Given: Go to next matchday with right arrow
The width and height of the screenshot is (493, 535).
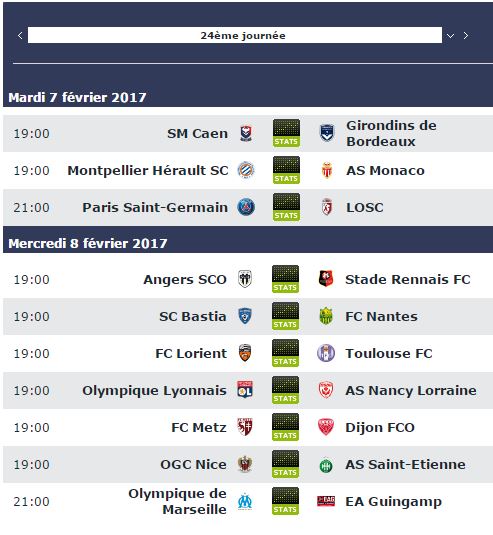Looking at the screenshot, I should (x=466, y=35).
